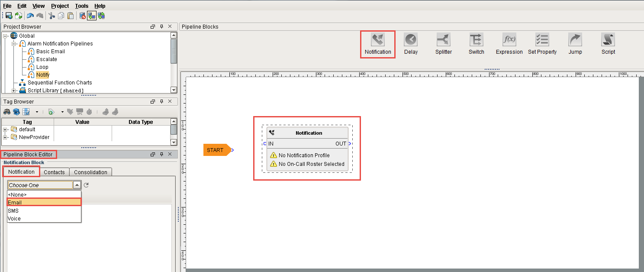The image size is (644, 272).
Task: Open the Choose One profile dropdown
Action: [77, 185]
